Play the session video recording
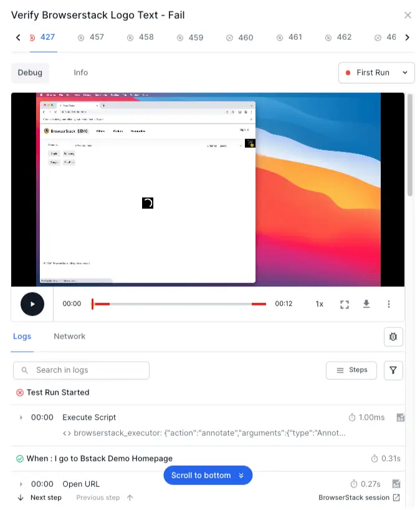 coord(32,304)
